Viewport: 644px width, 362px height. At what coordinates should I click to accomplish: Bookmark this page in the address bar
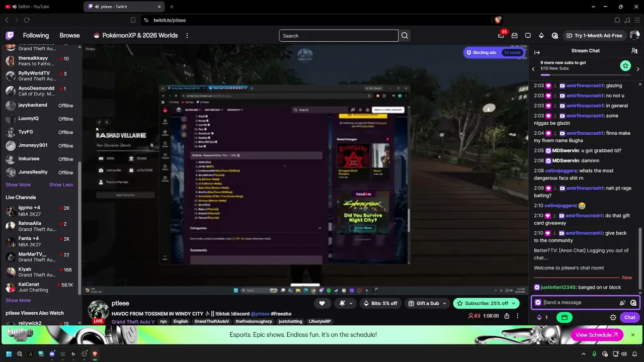[133, 20]
